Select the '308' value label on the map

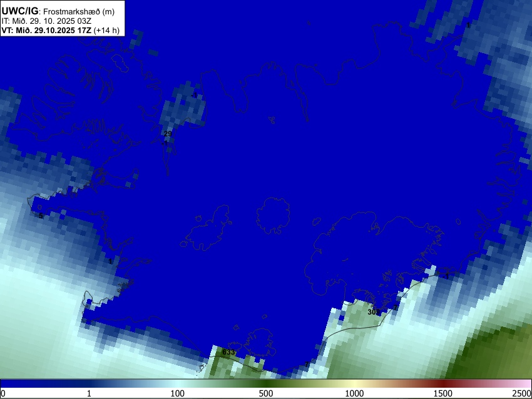(373, 312)
